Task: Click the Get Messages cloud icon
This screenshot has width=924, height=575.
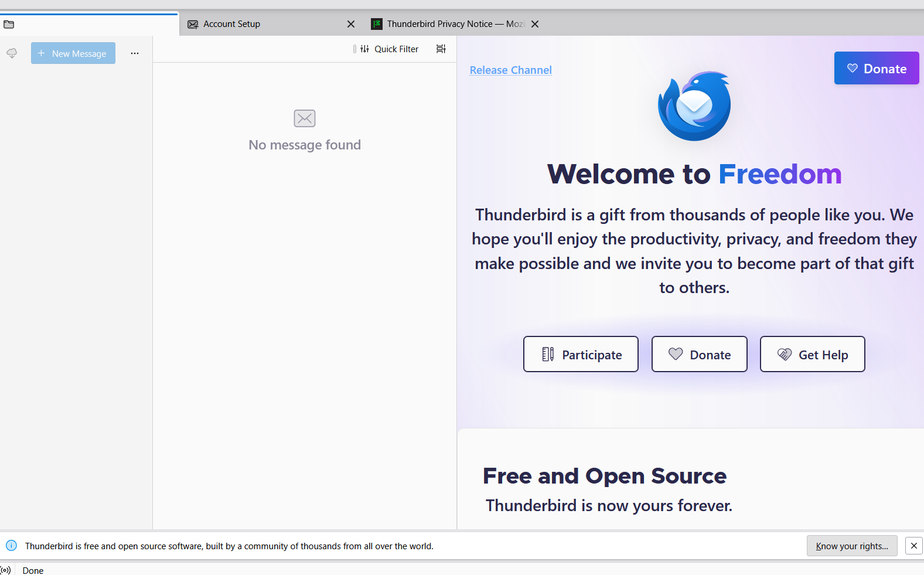Action: pos(12,53)
